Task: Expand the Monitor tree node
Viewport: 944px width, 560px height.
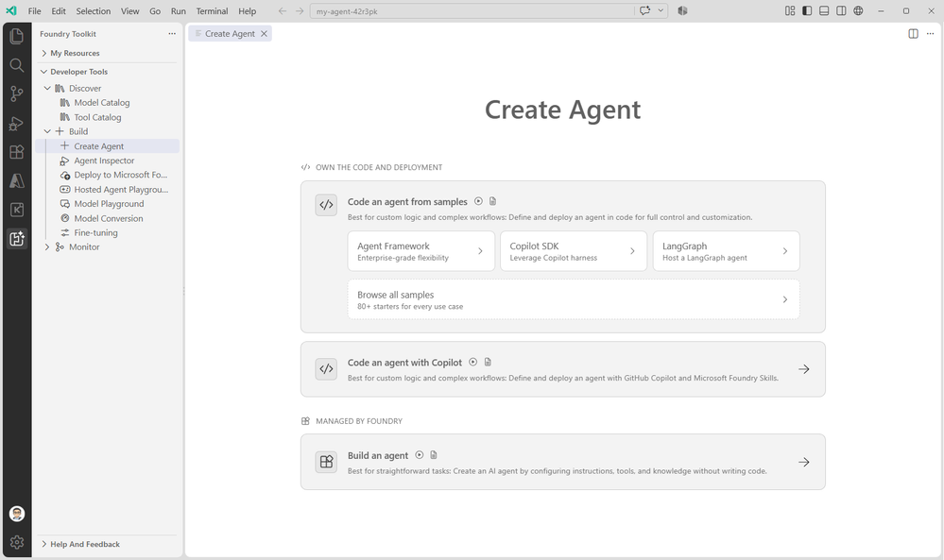Action: coord(47,247)
